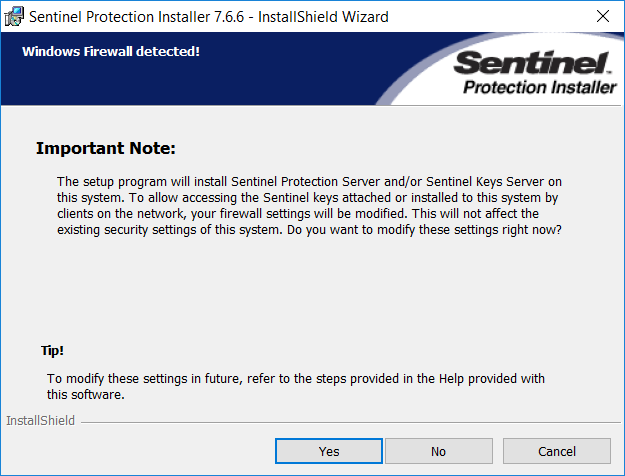
Task: Close the InstallShield Wizard window
Action: pos(602,16)
